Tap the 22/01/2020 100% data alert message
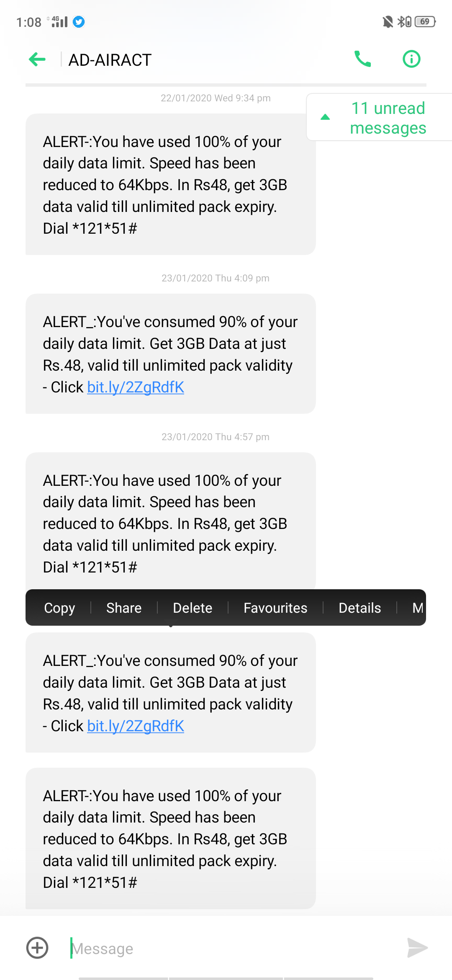 [170, 185]
